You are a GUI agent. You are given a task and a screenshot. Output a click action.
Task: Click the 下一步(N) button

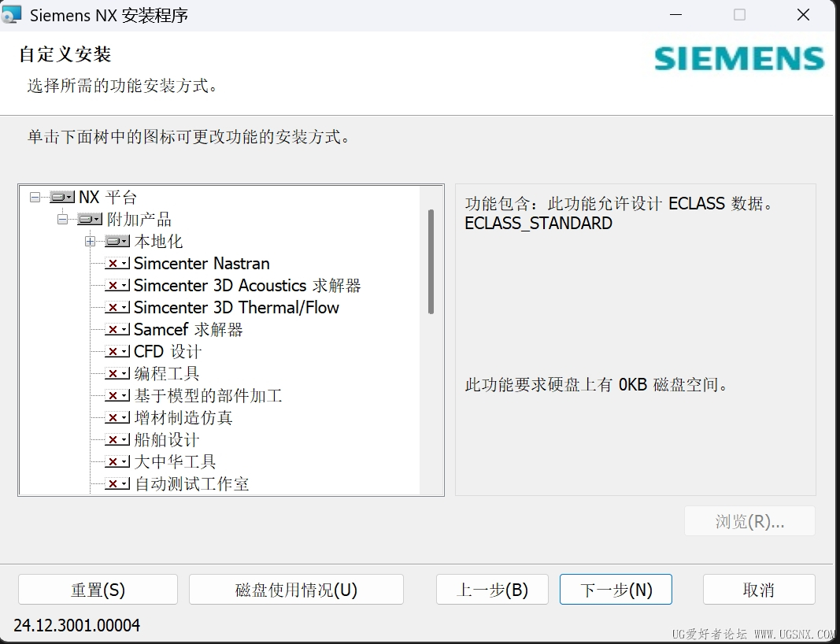tap(616, 590)
